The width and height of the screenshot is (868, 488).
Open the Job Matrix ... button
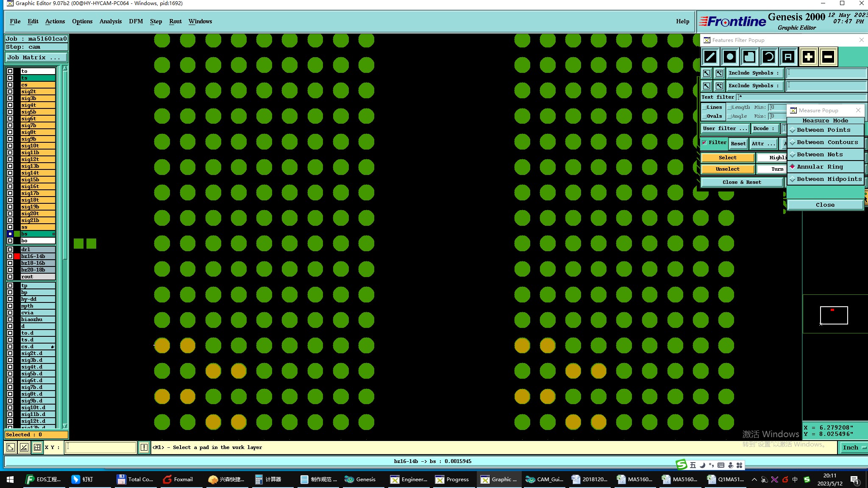36,58
